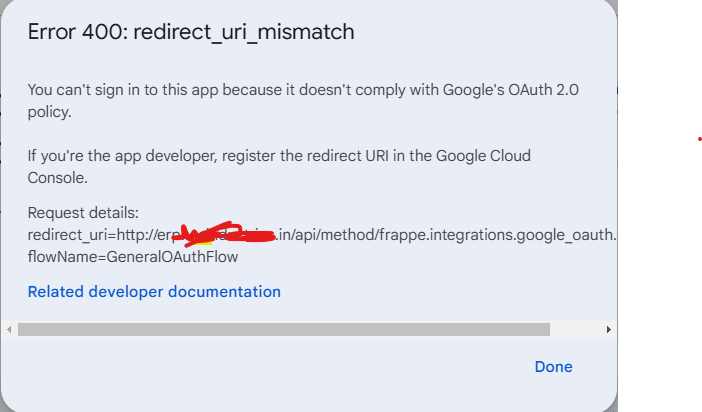Viewport: 702px width, 412px height.
Task: Click the "Request details:" label
Action: coord(83,213)
